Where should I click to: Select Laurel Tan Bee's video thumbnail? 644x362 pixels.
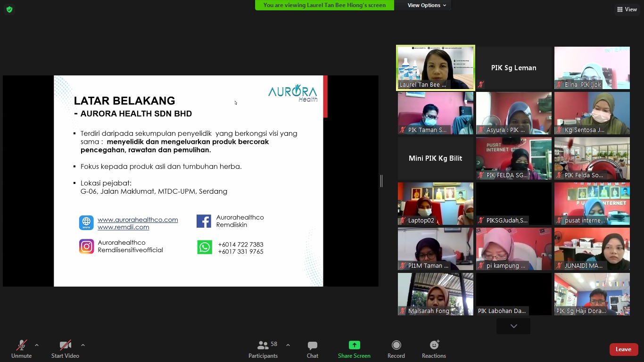click(x=436, y=67)
